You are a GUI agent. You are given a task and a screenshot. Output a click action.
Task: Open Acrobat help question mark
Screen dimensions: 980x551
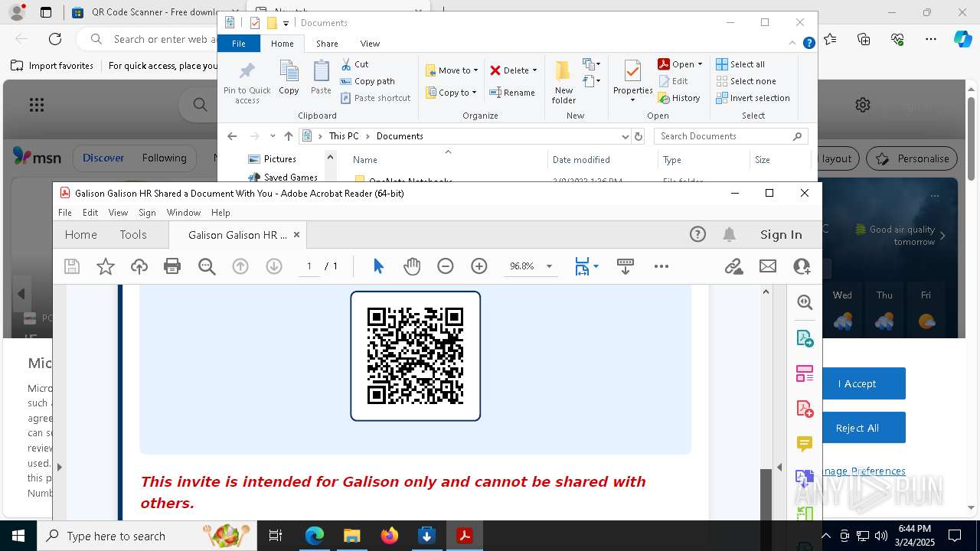coord(697,235)
